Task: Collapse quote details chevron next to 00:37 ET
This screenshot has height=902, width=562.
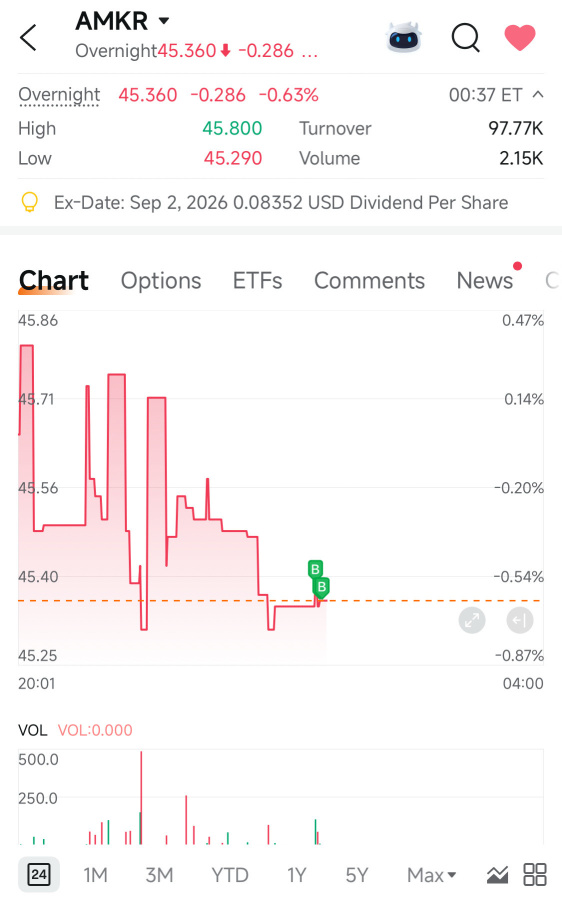Action: 538,94
